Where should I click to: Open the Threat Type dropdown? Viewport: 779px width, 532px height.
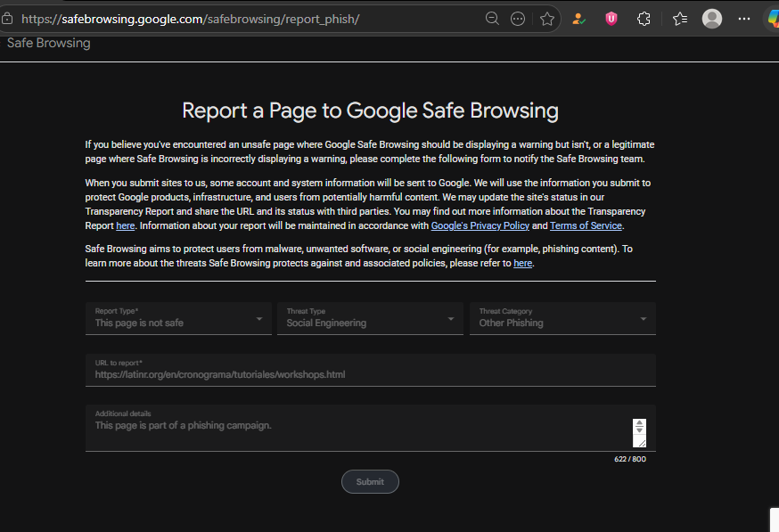pos(370,318)
